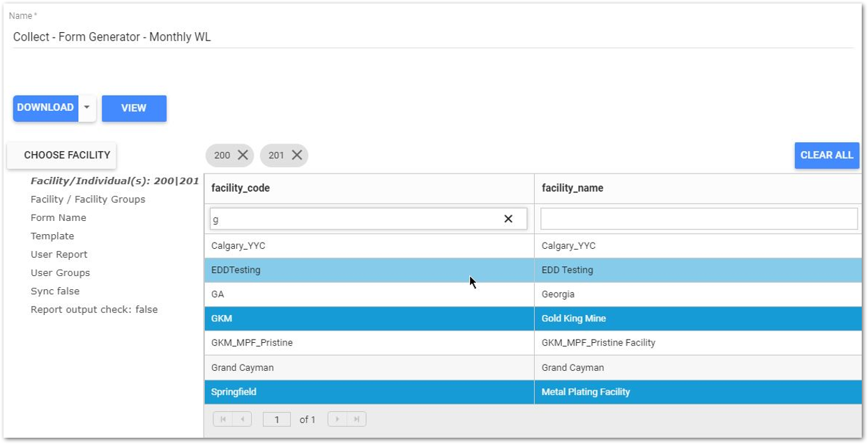
Task: Edit the page number box in pagination
Action: tap(276, 419)
